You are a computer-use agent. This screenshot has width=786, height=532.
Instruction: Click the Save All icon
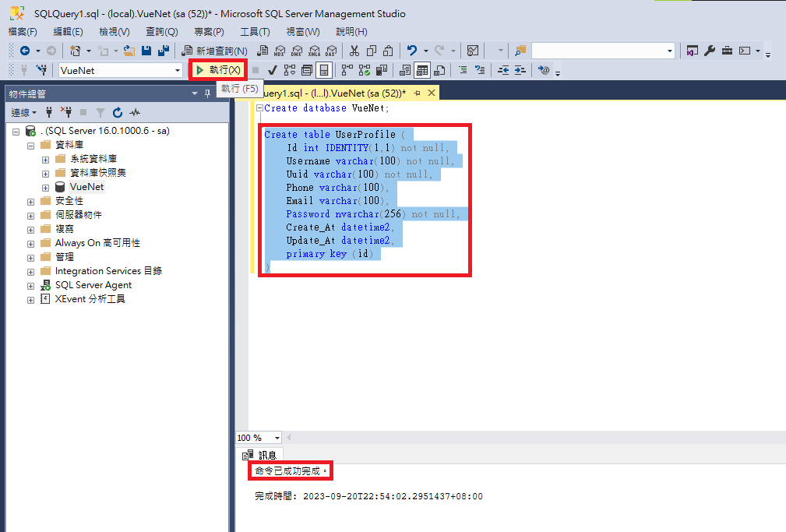164,51
